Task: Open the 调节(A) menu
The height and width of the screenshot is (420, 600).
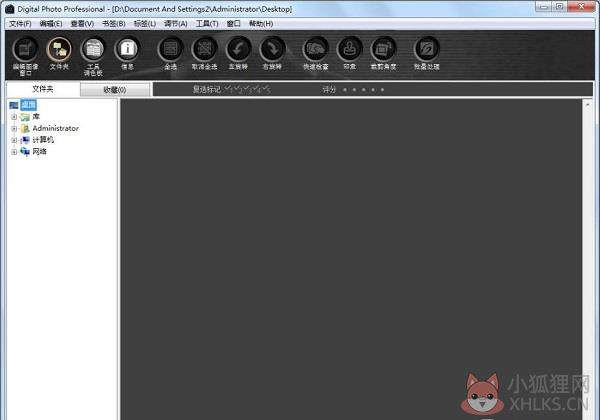Action: pyautogui.click(x=176, y=24)
